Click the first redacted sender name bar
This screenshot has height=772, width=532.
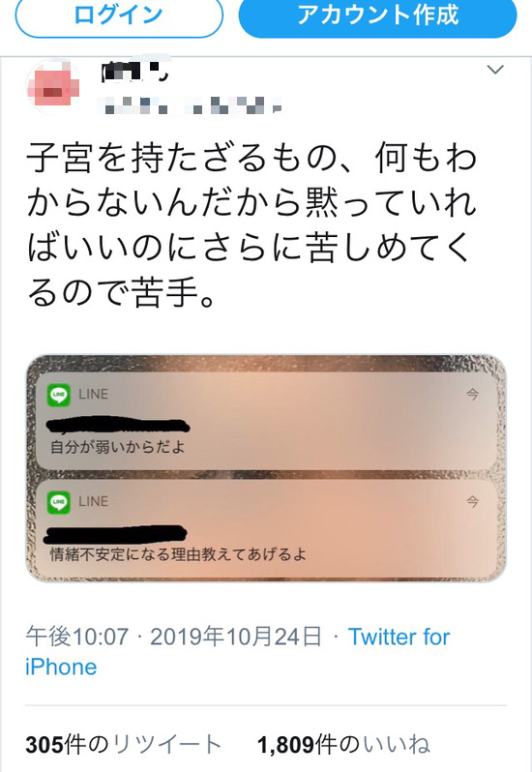coord(118,425)
